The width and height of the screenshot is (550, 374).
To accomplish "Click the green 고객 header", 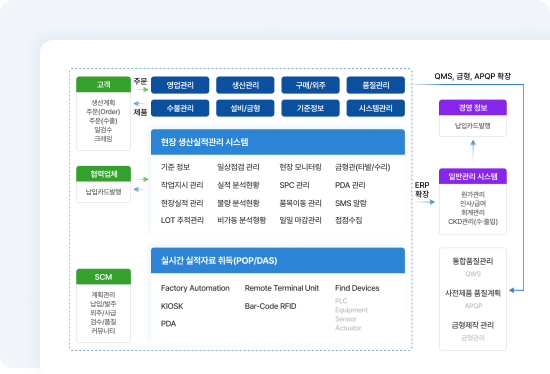I will pyautogui.click(x=103, y=85).
